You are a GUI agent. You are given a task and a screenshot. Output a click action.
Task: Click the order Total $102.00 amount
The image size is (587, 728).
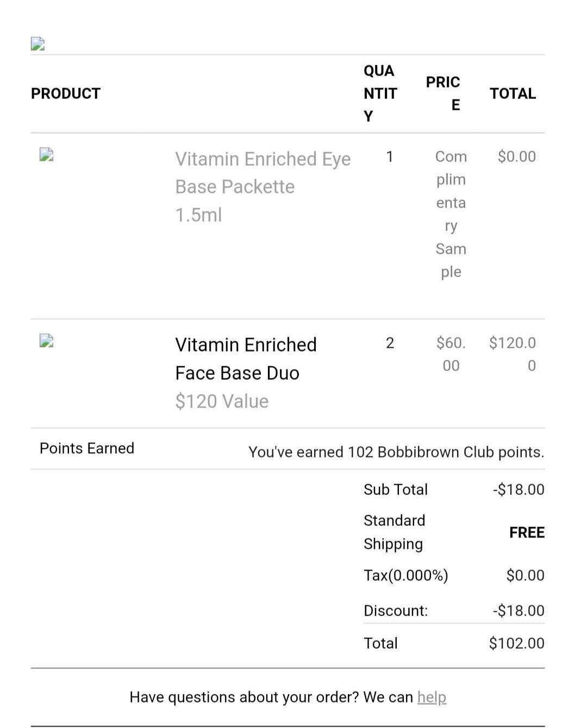click(516, 643)
